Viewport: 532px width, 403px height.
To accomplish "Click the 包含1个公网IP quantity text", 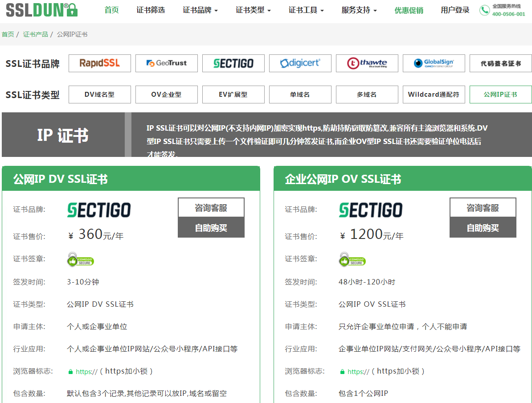I will click(364, 394).
